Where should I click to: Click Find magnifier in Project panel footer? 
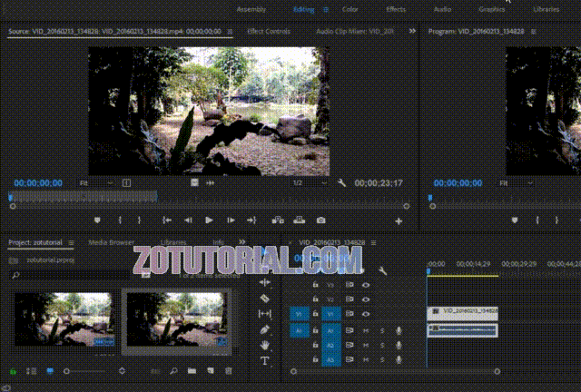pos(173,371)
